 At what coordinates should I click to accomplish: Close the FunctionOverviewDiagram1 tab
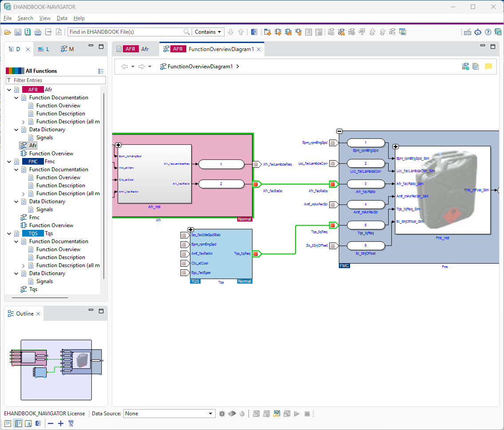click(259, 49)
